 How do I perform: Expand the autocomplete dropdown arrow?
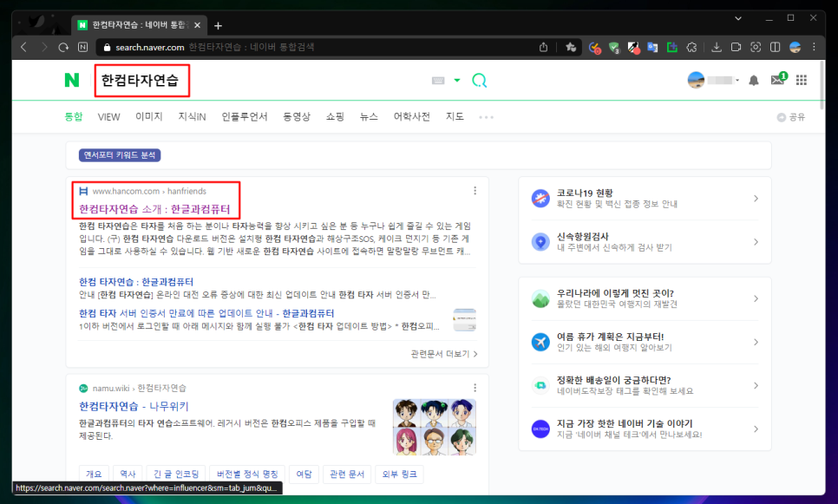457,81
